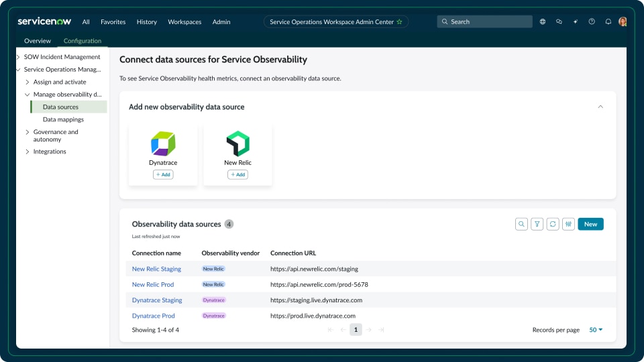Open New Relic Staging connection
Screen dimensions: 644x362
(156, 269)
